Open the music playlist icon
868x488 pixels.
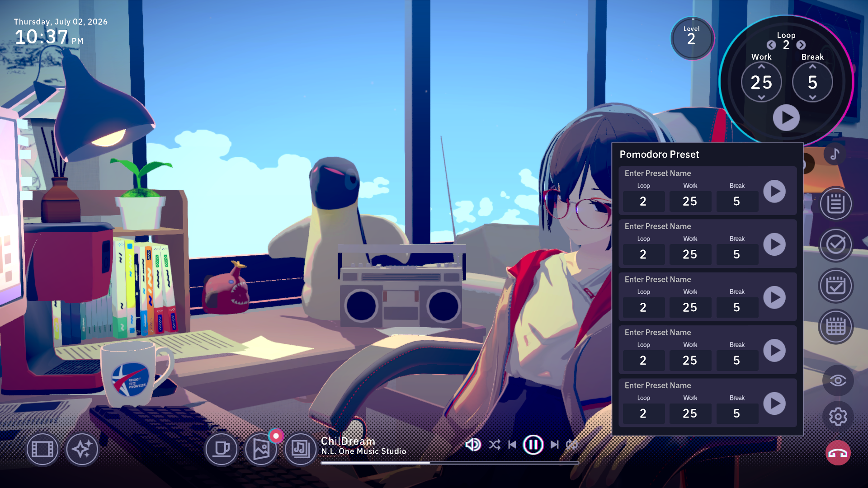(x=301, y=449)
